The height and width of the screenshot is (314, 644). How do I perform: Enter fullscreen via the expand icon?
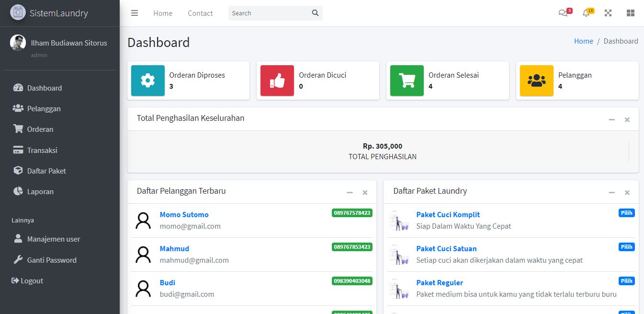[608, 13]
